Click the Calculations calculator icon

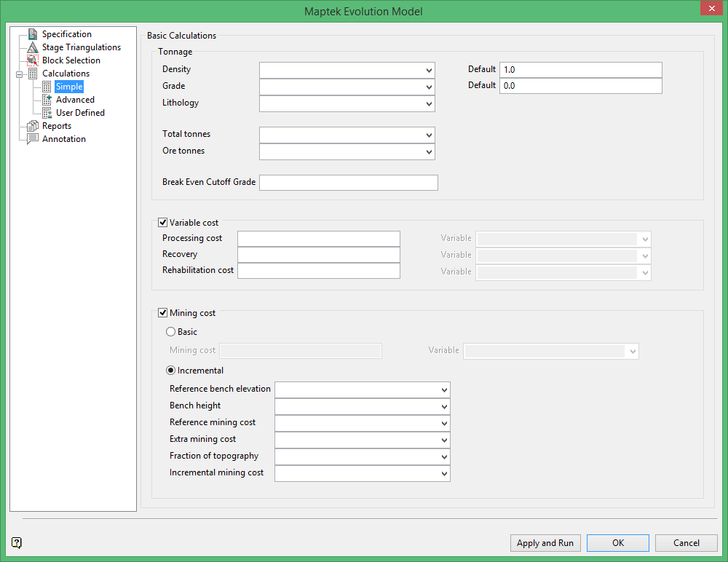32,74
